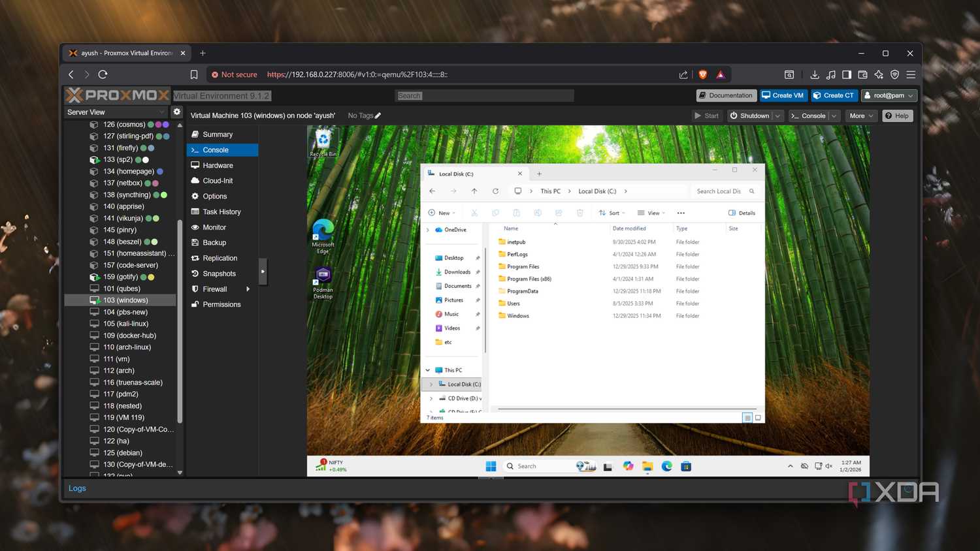Click the Create VM button

click(783, 95)
